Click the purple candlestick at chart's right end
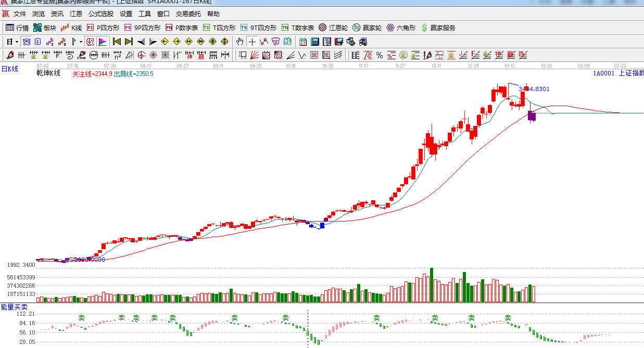644x348 pixels. [x=532, y=115]
